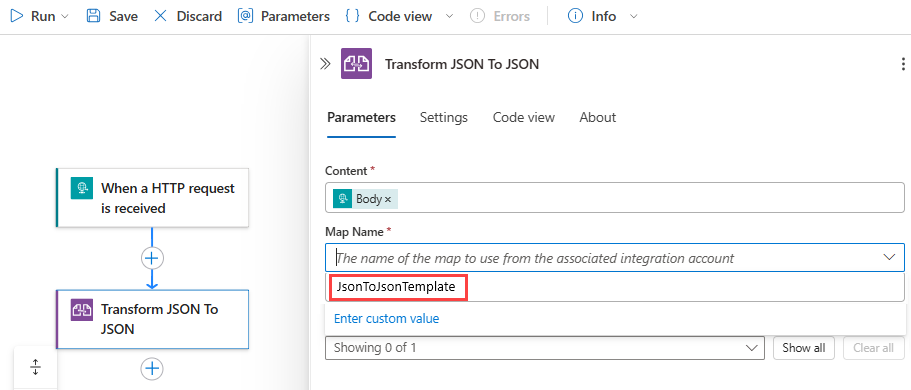The width and height of the screenshot is (911, 390).
Task: Click the Errors exclamation icon
Action: click(477, 16)
